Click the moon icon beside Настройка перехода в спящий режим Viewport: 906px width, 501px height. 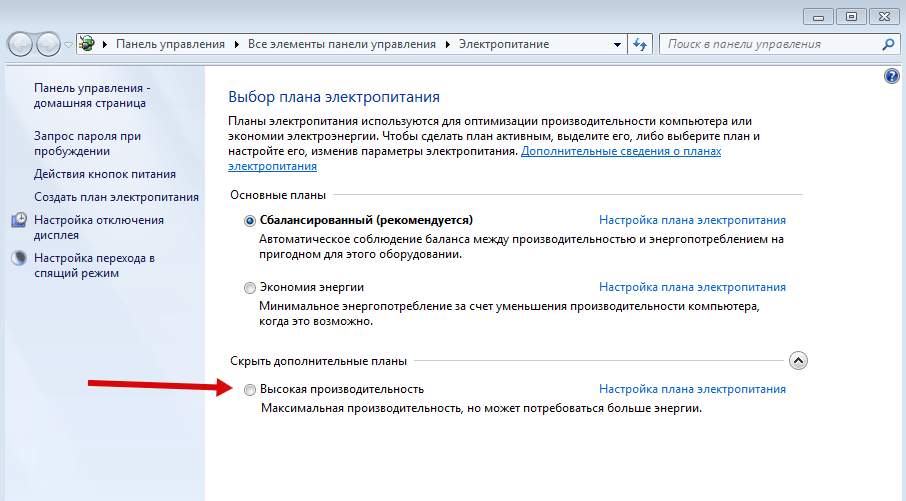(x=19, y=258)
